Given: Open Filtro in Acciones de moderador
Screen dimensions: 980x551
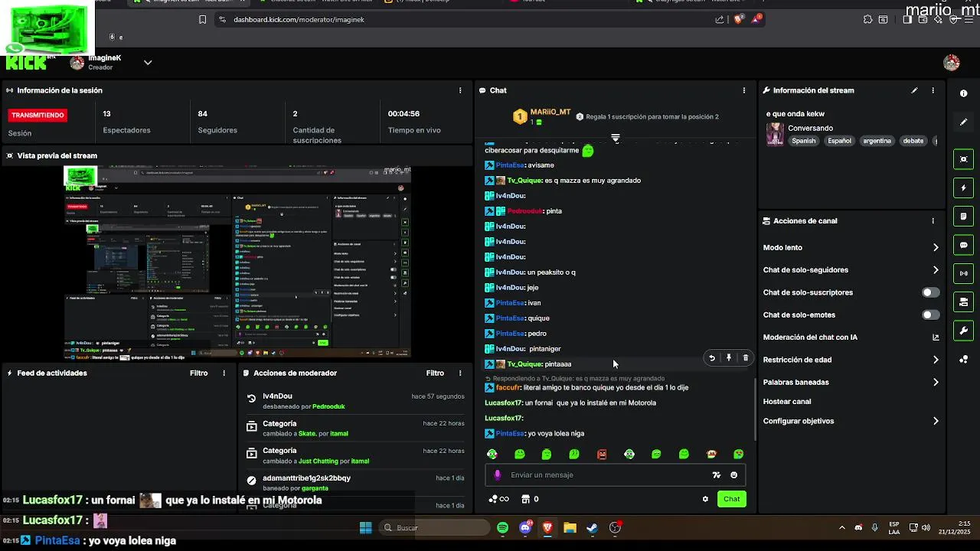Looking at the screenshot, I should (x=435, y=373).
